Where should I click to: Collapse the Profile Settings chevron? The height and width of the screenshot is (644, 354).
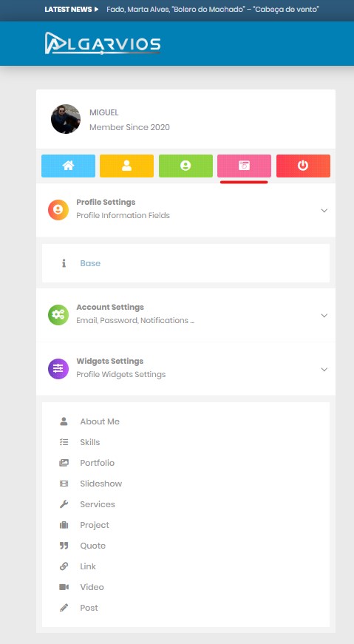tap(324, 210)
